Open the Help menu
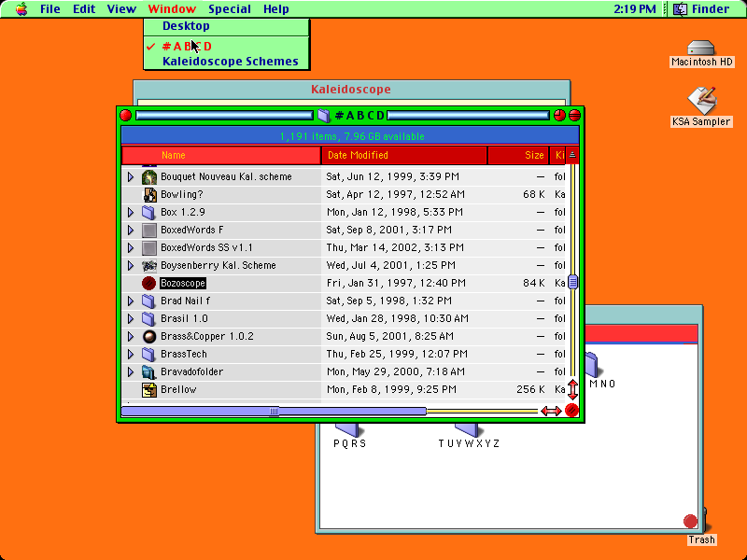 coord(275,8)
